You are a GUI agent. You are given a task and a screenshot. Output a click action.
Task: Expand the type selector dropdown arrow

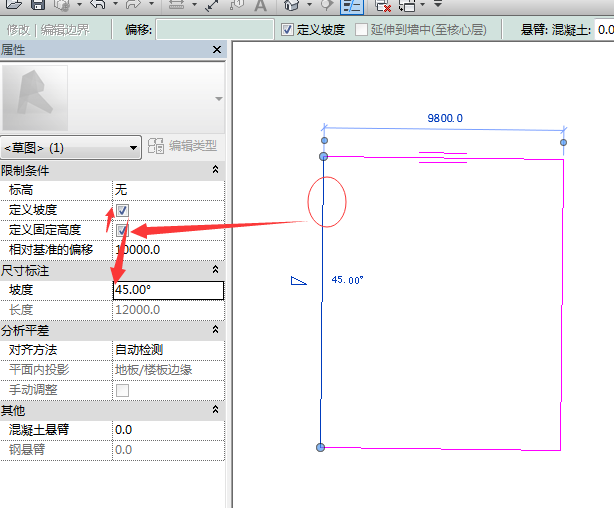tap(218, 98)
